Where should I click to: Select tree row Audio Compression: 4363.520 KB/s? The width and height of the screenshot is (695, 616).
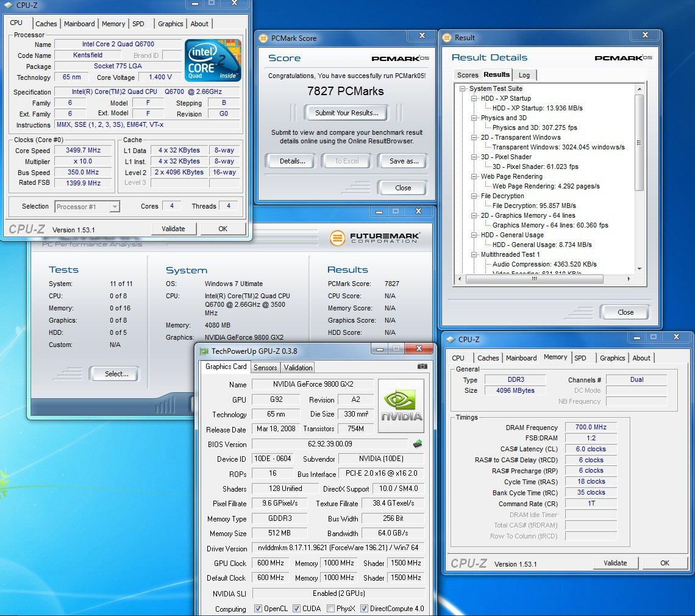544,264
